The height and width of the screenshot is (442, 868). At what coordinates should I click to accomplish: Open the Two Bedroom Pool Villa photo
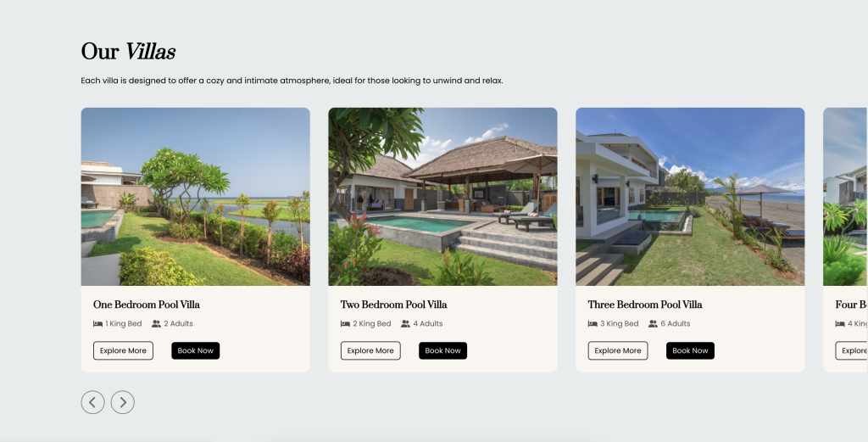point(442,197)
